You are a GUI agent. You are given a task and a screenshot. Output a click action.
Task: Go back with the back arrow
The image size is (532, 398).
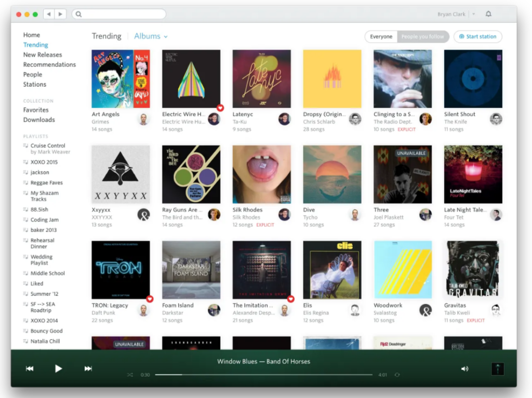[x=49, y=14]
